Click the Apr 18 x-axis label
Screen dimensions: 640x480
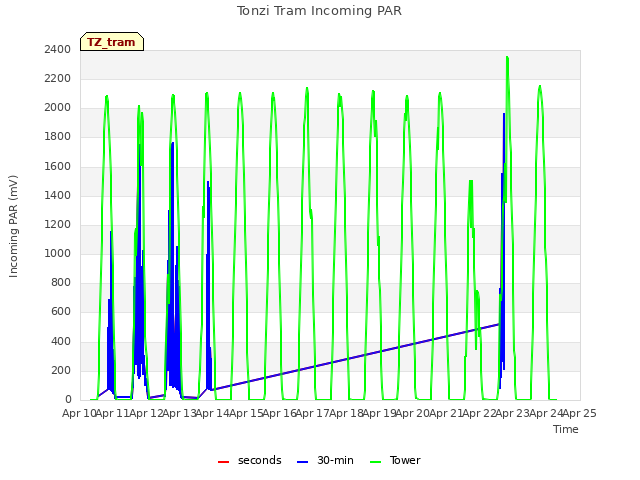tap(346, 414)
